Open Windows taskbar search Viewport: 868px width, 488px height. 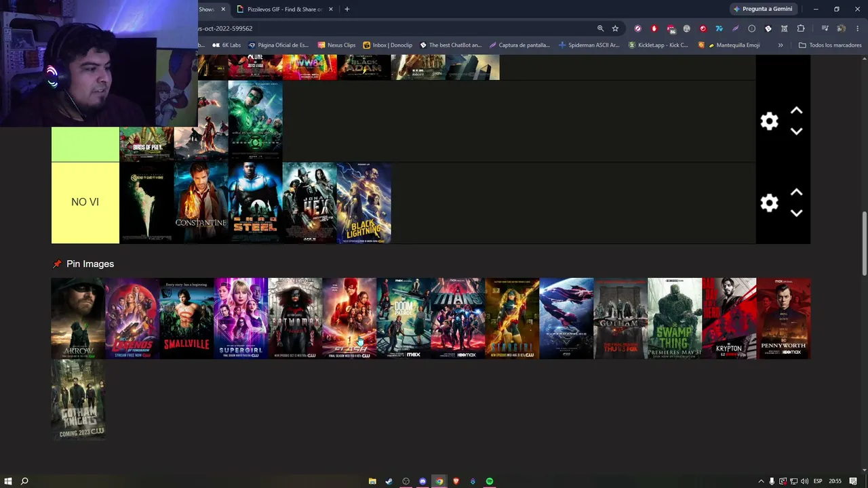coord(24,481)
